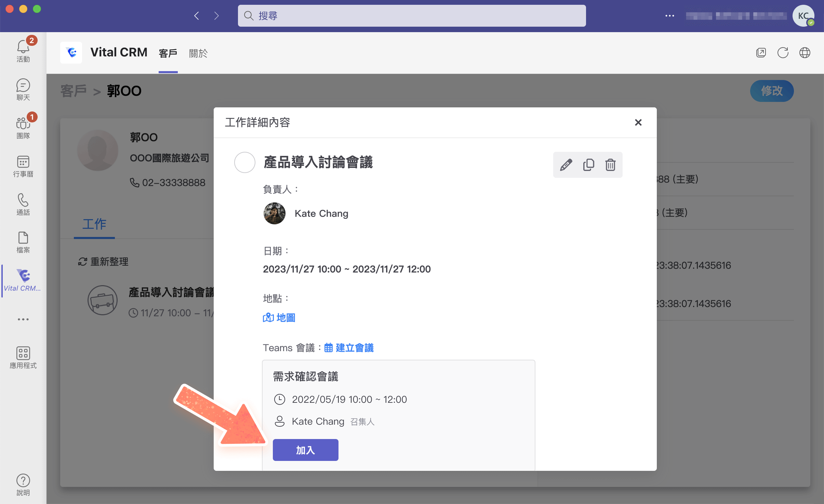Open the ... more options menu in sidebar

pos(23,319)
